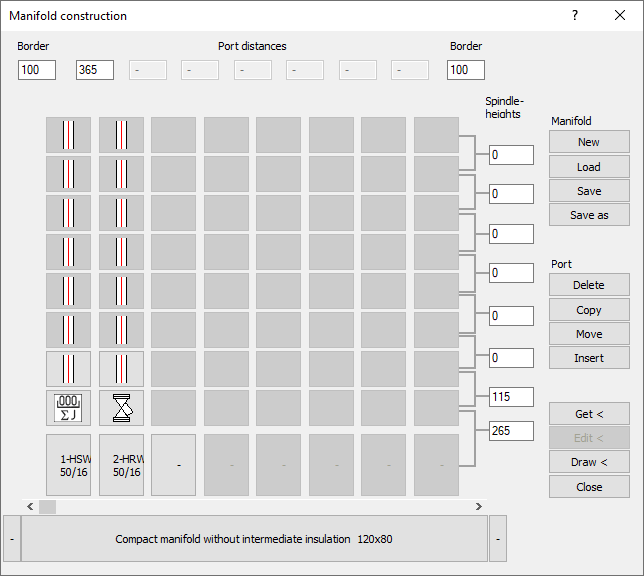Select fourth-row pipe cell in column 2
644x576 pixels.
click(x=122, y=252)
